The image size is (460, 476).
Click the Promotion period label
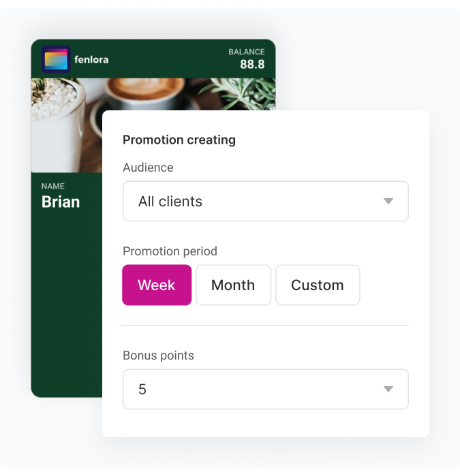pos(170,251)
